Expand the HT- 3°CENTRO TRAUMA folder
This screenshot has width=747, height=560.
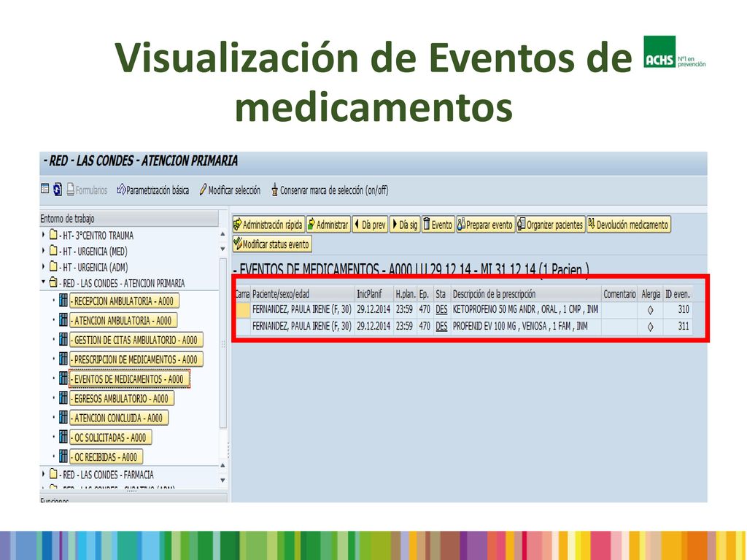coord(43,235)
